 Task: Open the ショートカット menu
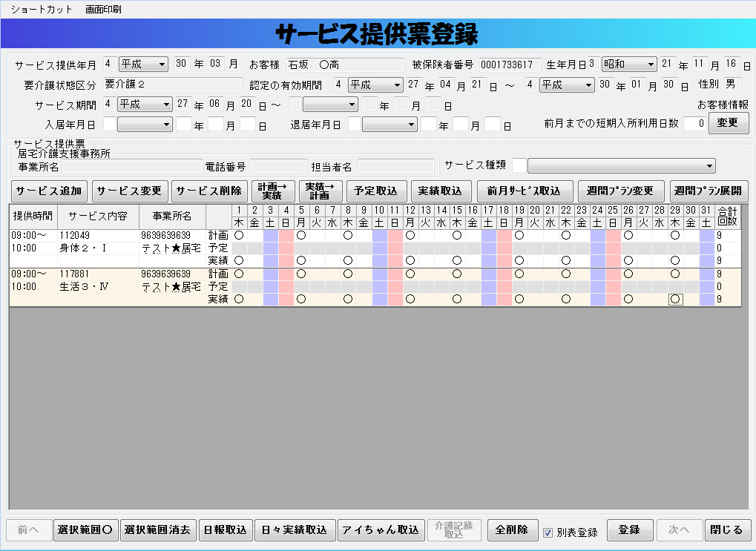[42, 9]
